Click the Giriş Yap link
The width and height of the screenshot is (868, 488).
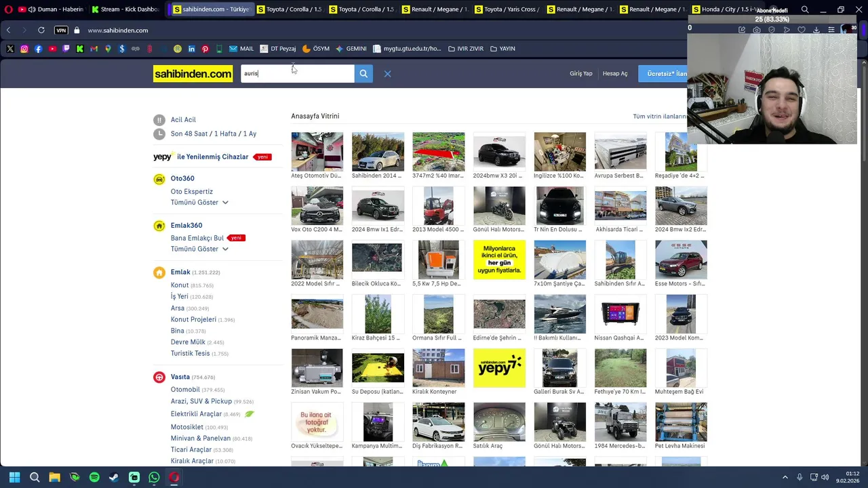point(581,74)
